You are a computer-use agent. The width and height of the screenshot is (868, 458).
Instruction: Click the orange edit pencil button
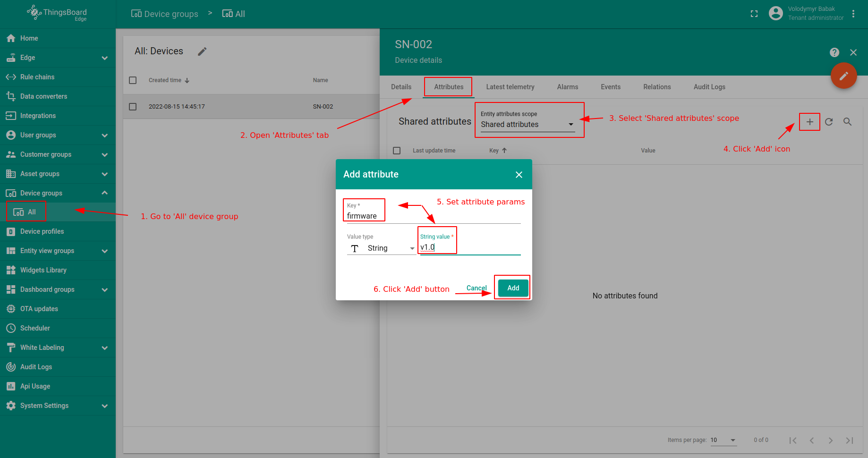[844, 76]
